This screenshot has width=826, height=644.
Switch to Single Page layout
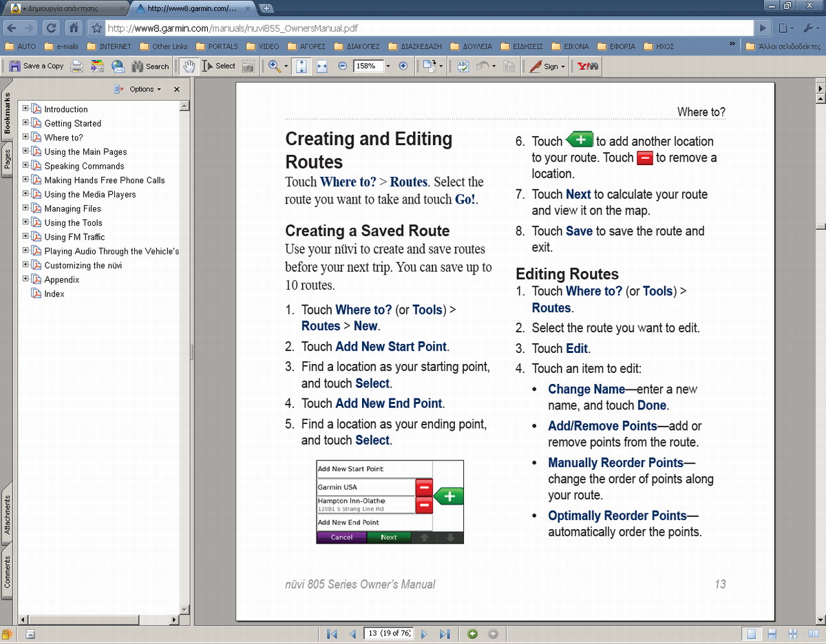pos(752,634)
